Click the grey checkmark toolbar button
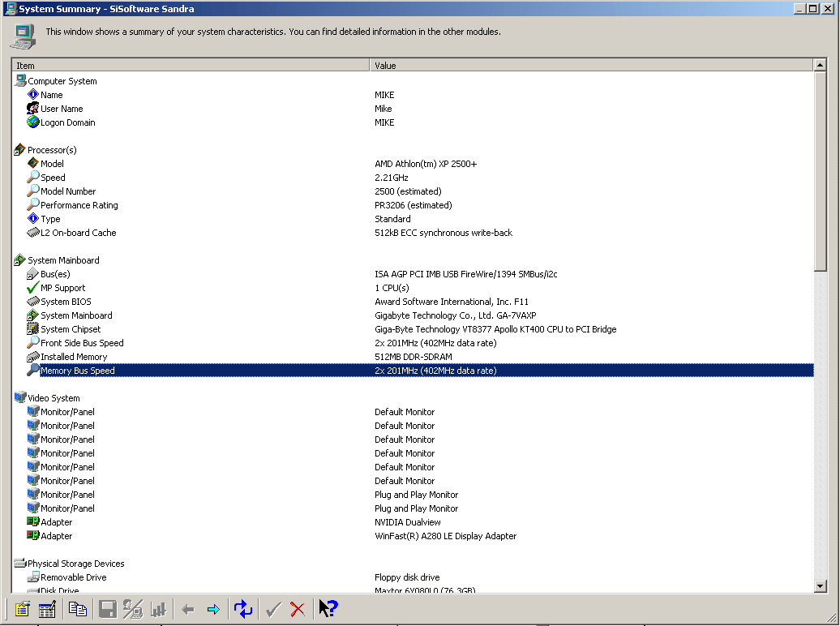 tap(273, 610)
